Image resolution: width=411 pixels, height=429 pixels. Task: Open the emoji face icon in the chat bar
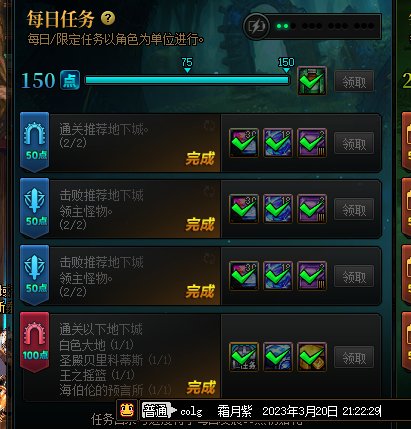pyautogui.click(x=127, y=410)
